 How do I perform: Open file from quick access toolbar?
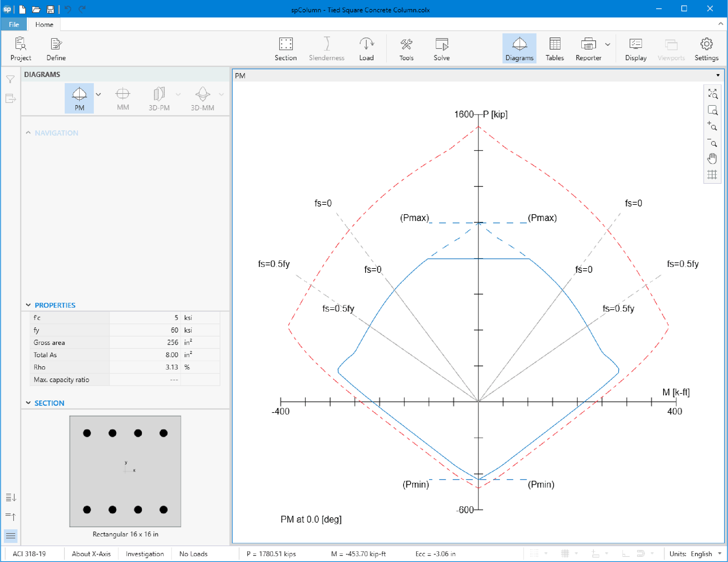[36, 9]
